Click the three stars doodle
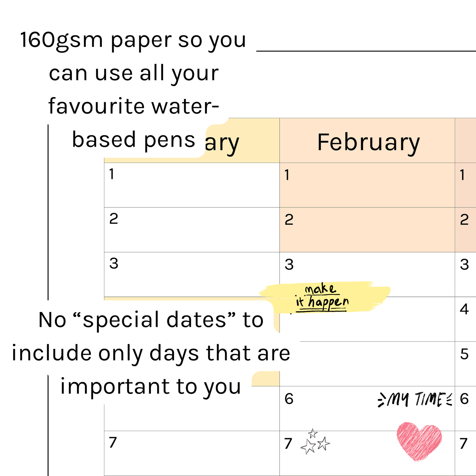The height and width of the screenshot is (476, 476). pos(315,442)
